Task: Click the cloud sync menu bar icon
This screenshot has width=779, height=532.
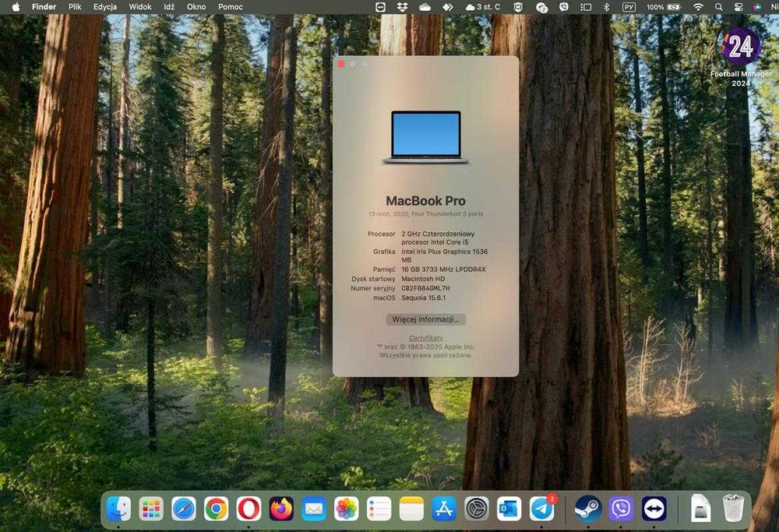Action: click(x=425, y=7)
